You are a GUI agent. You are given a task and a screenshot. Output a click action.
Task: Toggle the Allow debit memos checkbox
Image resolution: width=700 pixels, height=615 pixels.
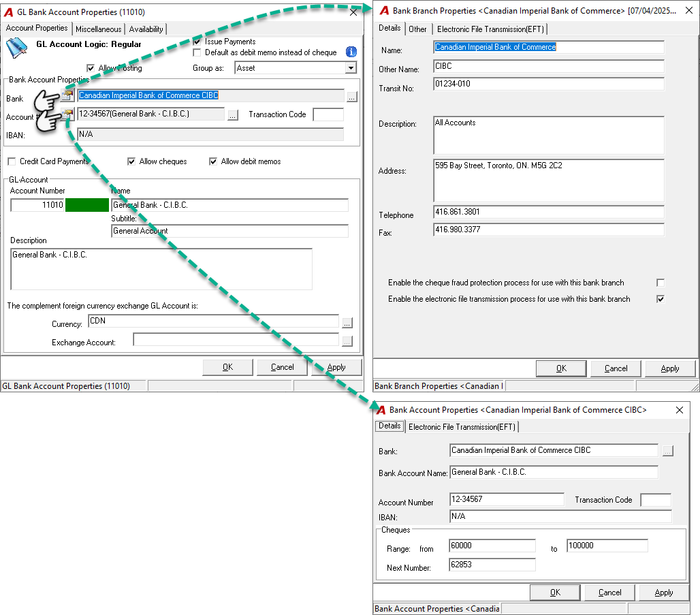click(213, 161)
